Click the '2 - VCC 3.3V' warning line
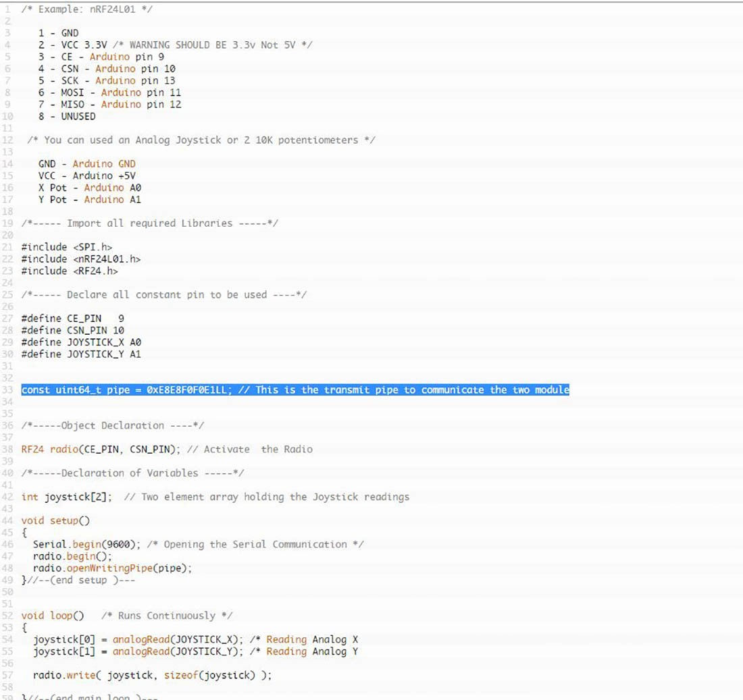Screen dimensions: 743x700 [176, 45]
